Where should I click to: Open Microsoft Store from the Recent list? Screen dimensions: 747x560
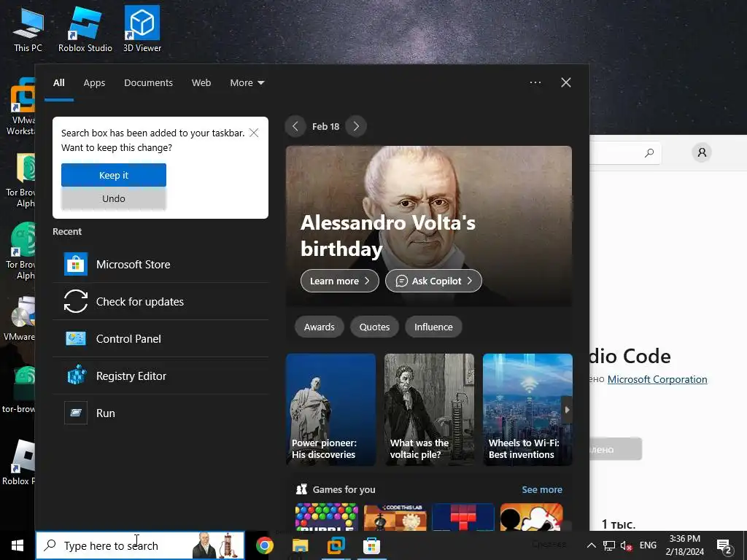pyautogui.click(x=160, y=264)
